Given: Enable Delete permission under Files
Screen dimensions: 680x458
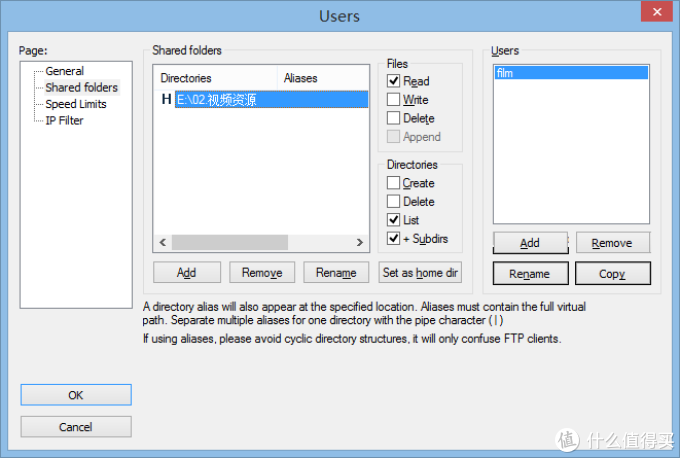Looking at the screenshot, I should click(394, 118).
